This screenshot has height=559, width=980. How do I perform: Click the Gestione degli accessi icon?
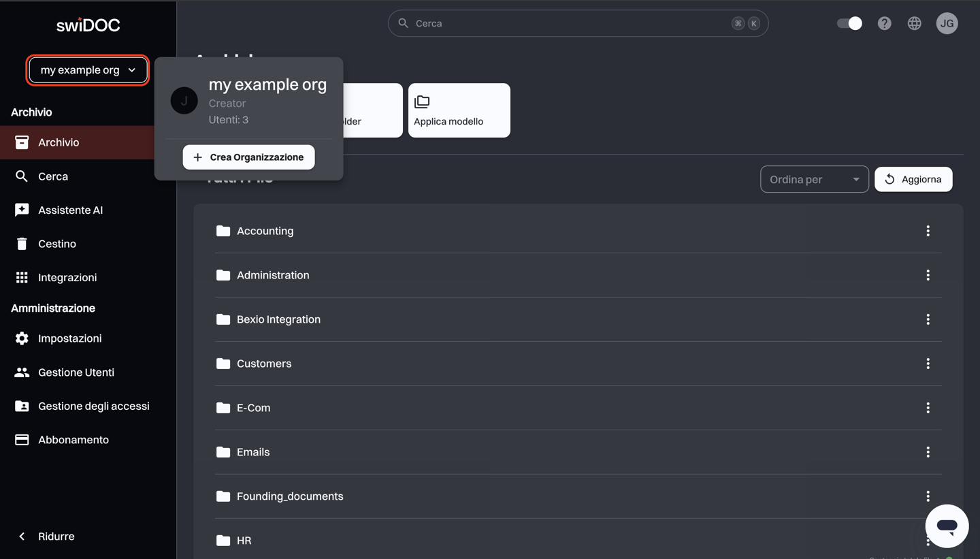click(22, 406)
